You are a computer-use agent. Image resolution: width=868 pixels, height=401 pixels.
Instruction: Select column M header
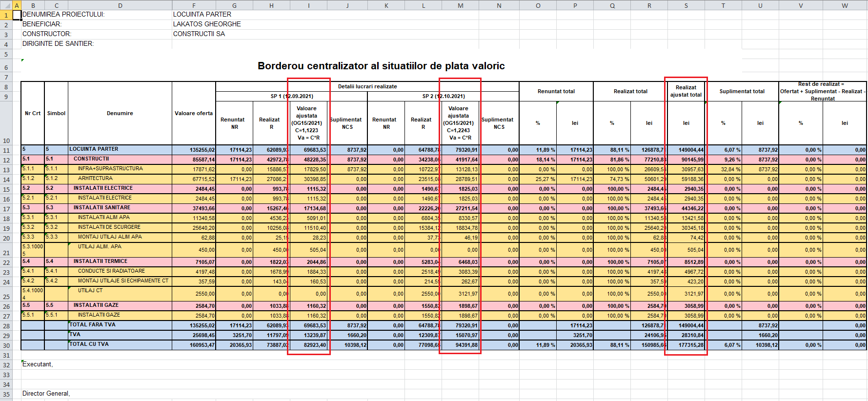tap(460, 5)
